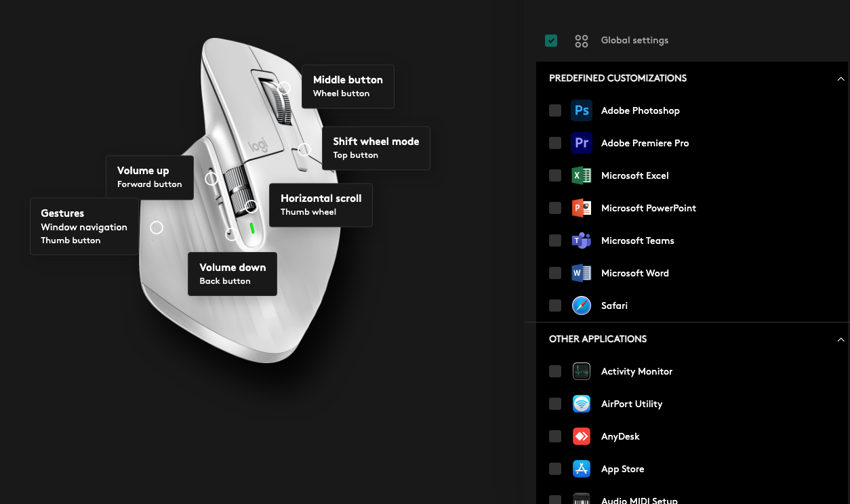The height and width of the screenshot is (504, 850).
Task: Click the Microsoft Excel icon
Action: tap(582, 175)
